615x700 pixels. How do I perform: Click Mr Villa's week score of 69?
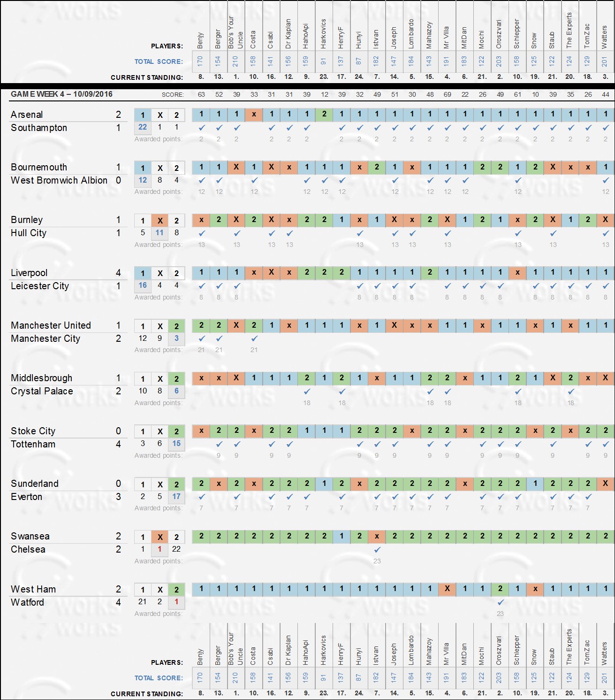pyautogui.click(x=448, y=94)
